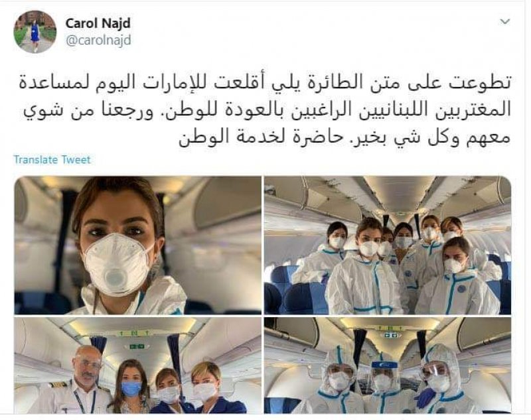Click the purple glove in the bottom-right photo
Screen dimensions: 531x420
(x=423, y=397)
